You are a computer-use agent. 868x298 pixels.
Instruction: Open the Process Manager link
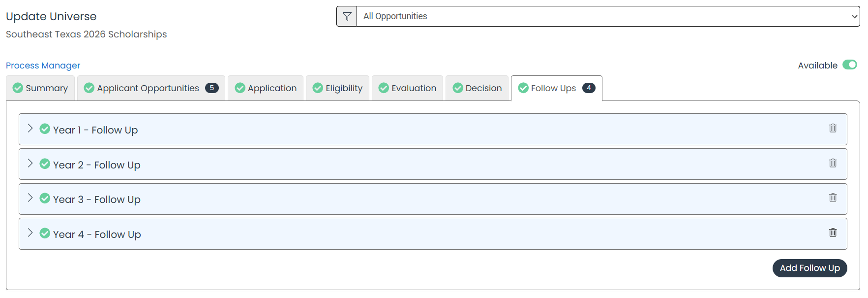click(x=43, y=66)
